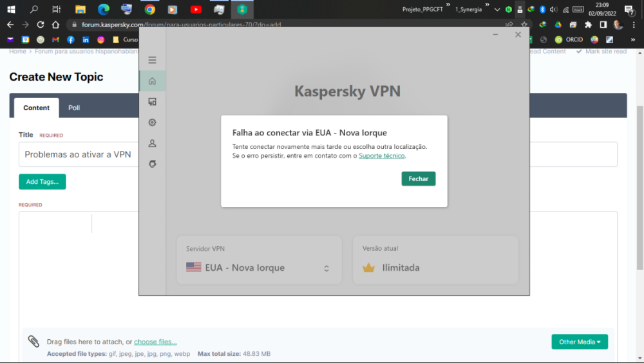Open the Google Drive extension icon

click(558, 25)
